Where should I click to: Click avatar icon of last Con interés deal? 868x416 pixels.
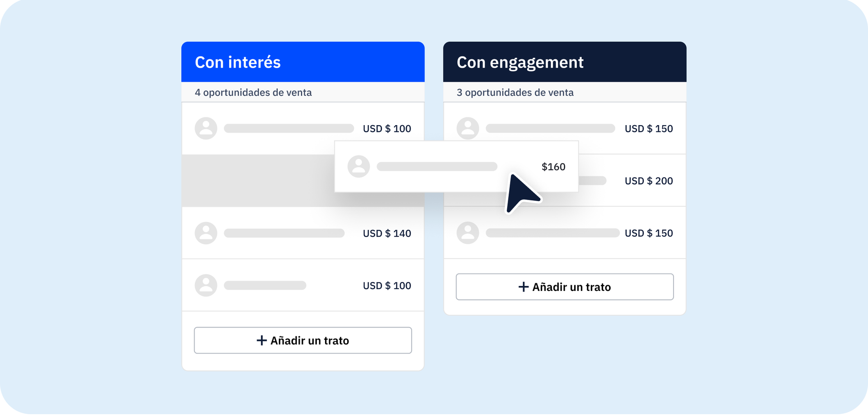206,285
